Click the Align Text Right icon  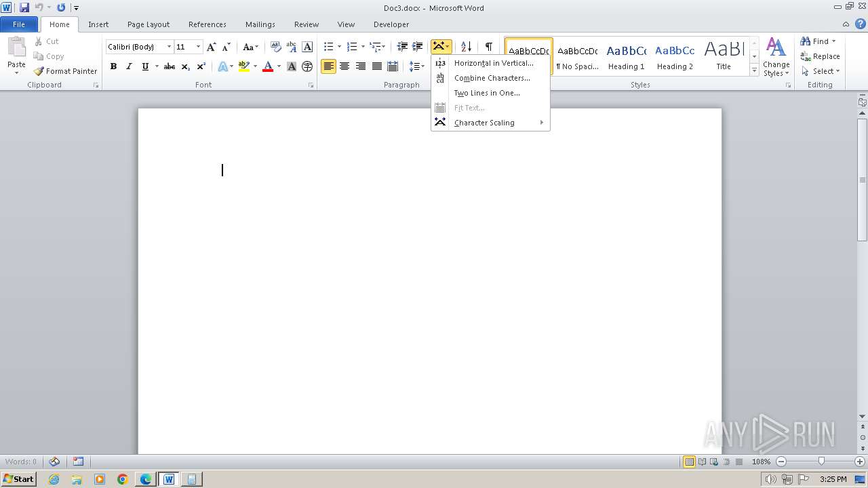pyautogui.click(x=361, y=66)
